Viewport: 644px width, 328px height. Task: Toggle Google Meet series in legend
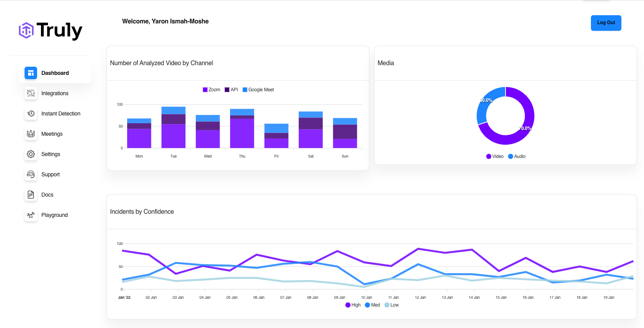(258, 90)
